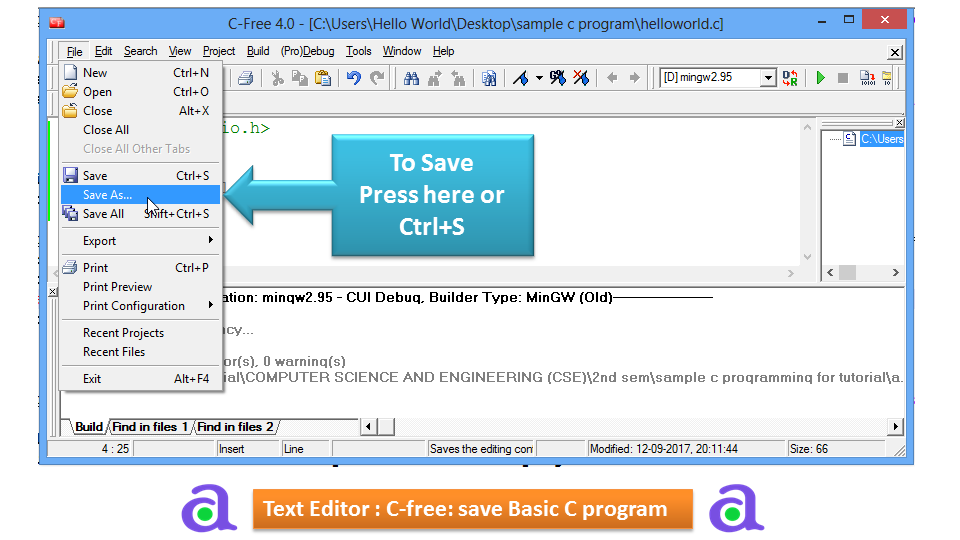Open the Window menu
The height and width of the screenshot is (540, 960).
(x=402, y=51)
